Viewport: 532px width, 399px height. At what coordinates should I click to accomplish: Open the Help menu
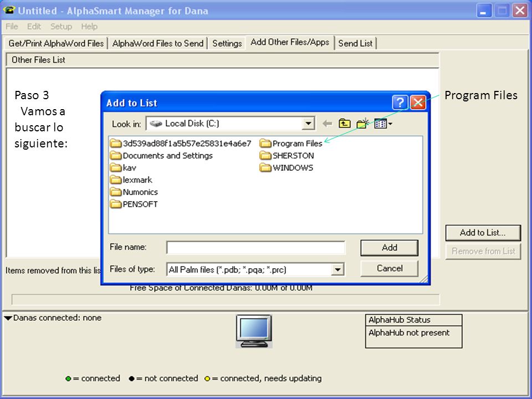pos(89,27)
